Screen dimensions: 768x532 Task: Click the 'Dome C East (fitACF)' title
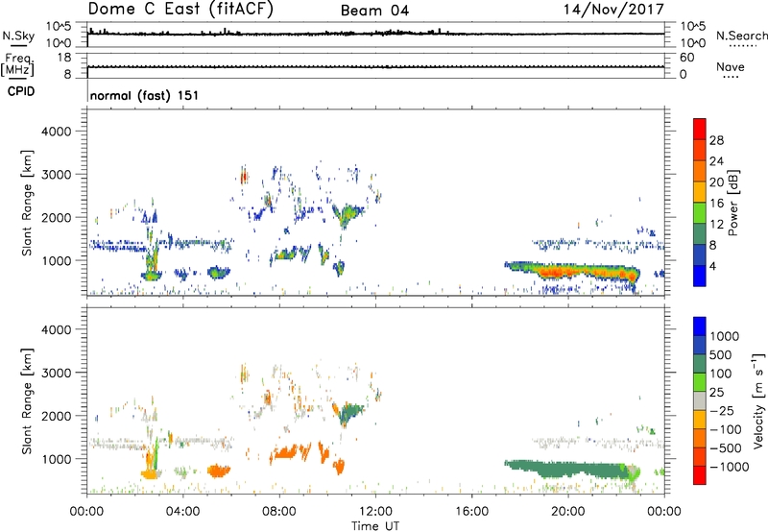coord(180,10)
